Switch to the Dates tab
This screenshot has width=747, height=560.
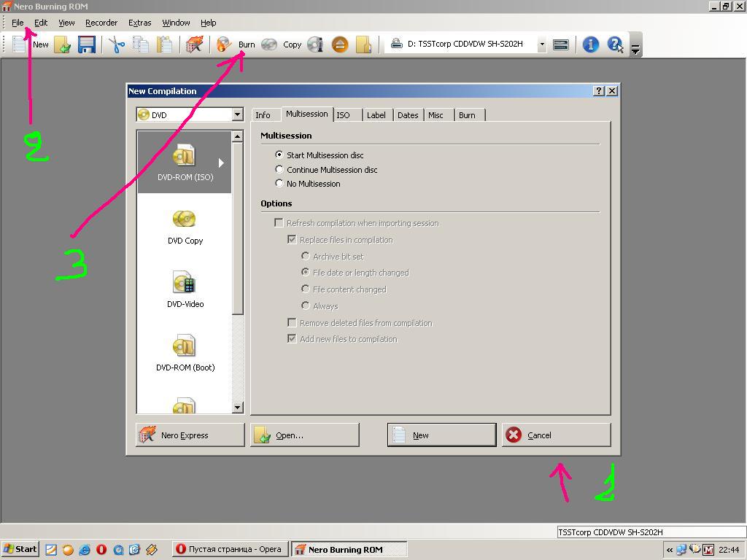pos(408,115)
